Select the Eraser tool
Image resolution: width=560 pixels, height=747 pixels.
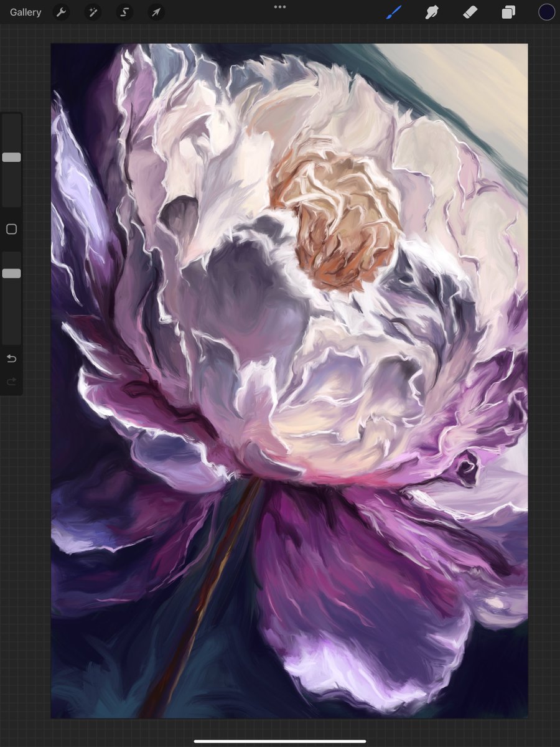point(470,12)
